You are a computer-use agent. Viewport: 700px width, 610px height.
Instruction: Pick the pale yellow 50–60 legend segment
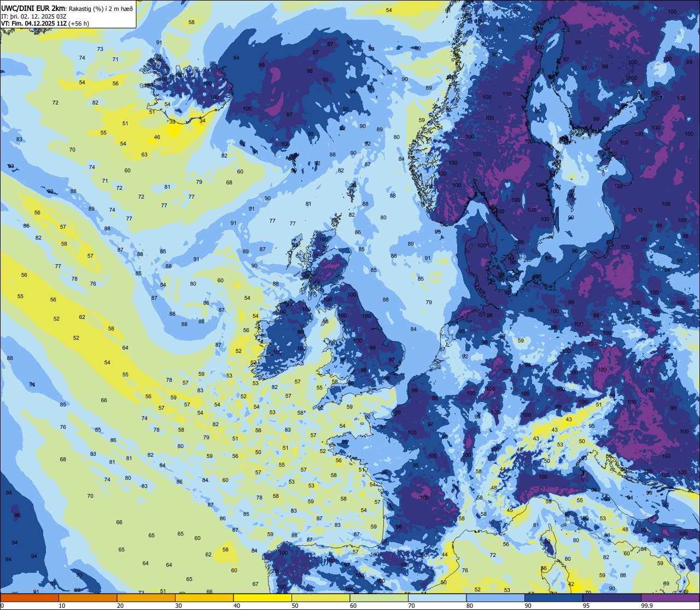coord(320,597)
